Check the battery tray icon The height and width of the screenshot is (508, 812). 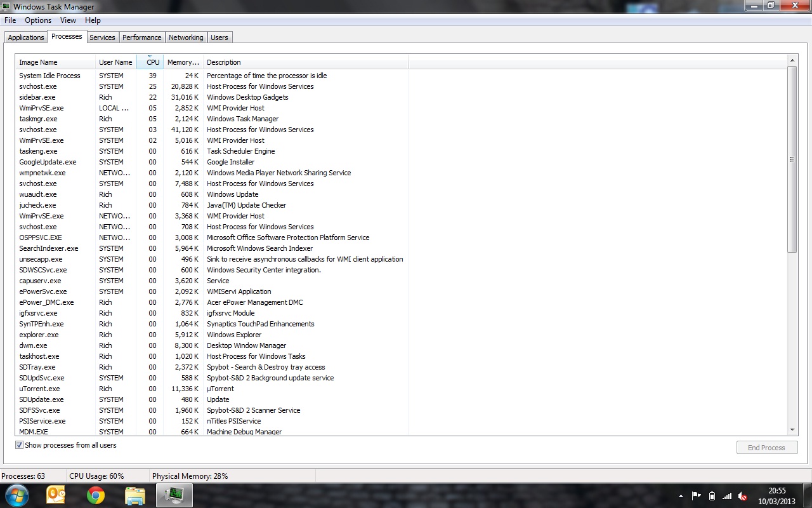coord(712,496)
